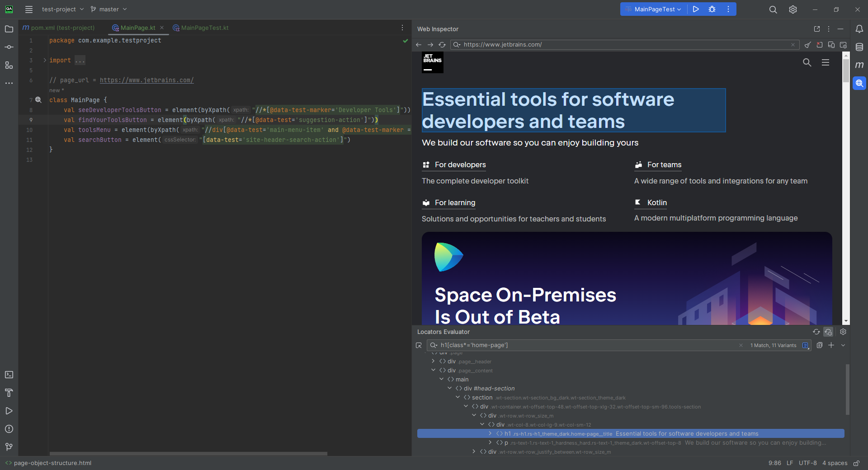The height and width of the screenshot is (470, 868).
Task: Open the Maven tool window
Action: coord(859,65)
